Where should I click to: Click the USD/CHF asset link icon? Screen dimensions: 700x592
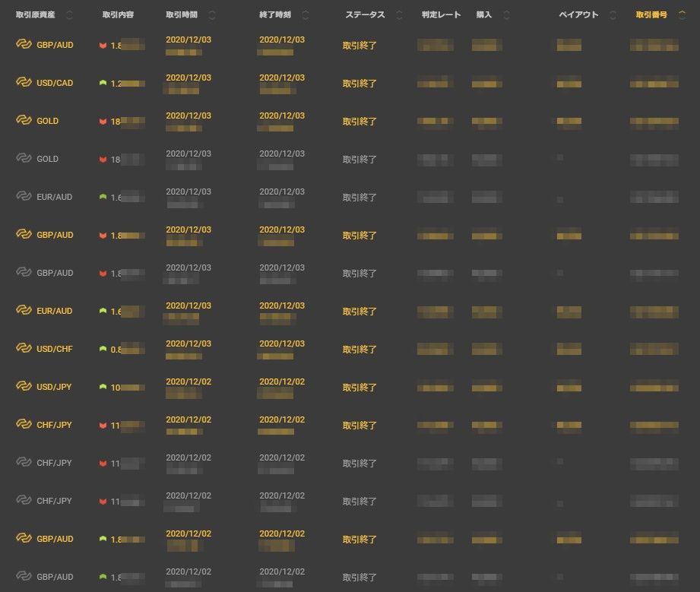click(24, 349)
